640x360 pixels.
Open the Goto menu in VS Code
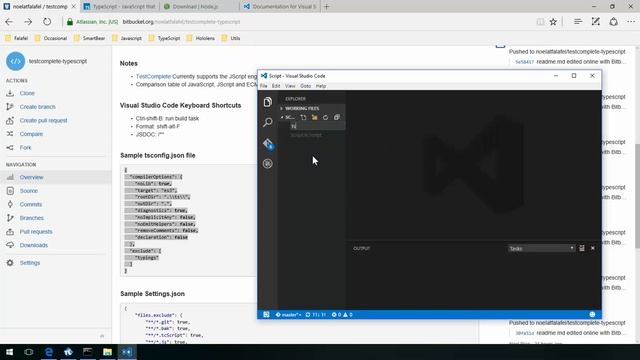[305, 86]
